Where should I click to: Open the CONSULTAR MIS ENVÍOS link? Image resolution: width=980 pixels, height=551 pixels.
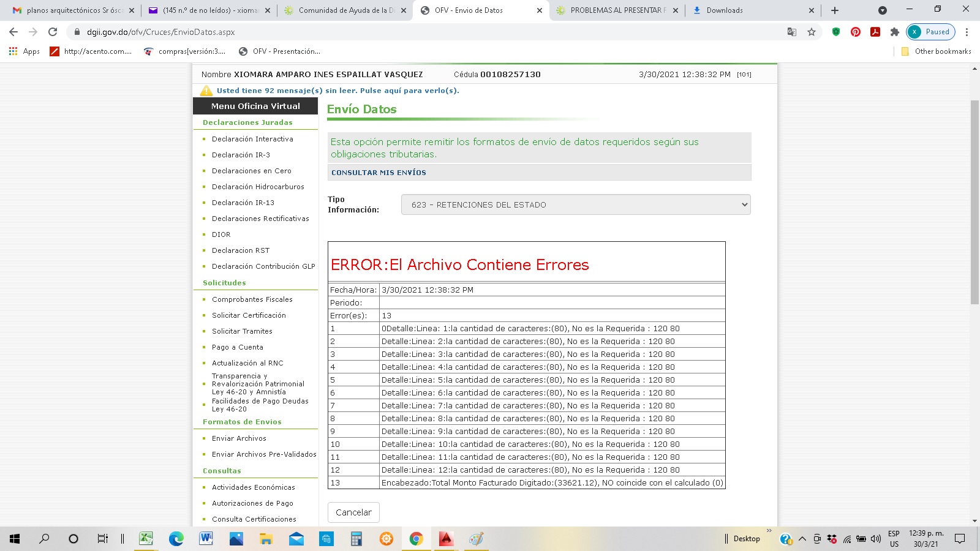(x=379, y=173)
